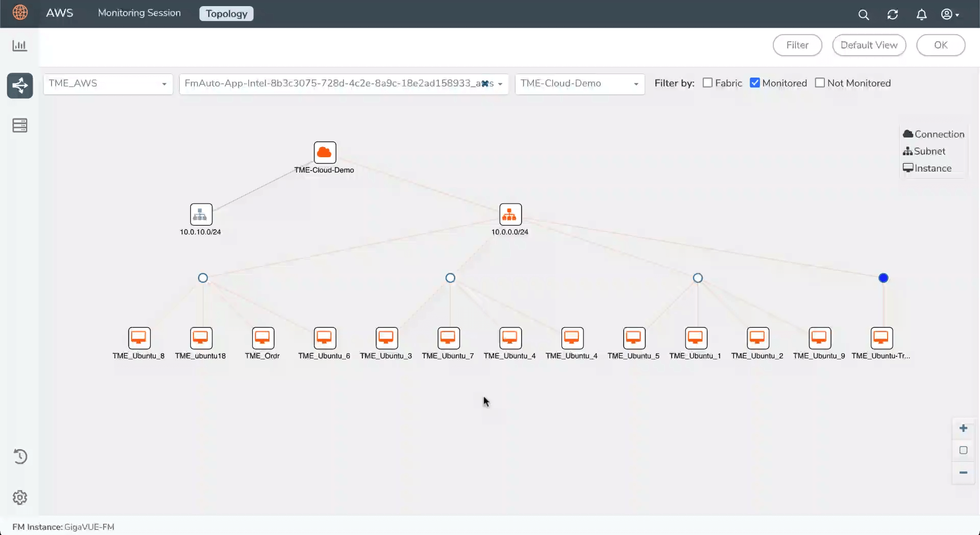Click the refresh icon in header
The width and height of the screenshot is (980, 535).
click(x=892, y=14)
